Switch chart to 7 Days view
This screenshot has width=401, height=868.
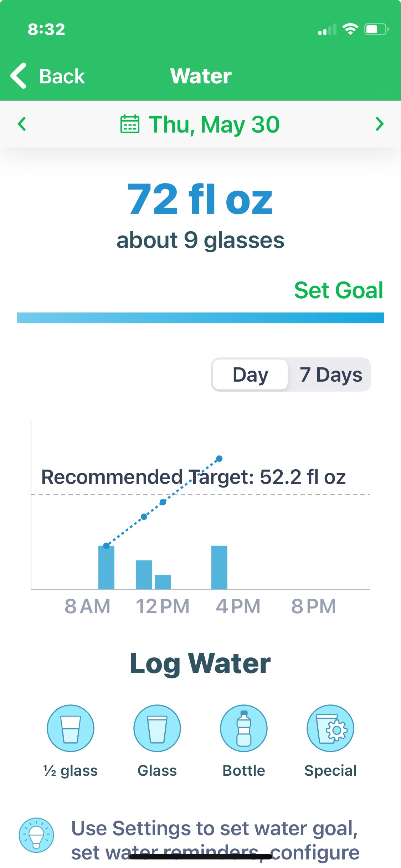pos(330,375)
